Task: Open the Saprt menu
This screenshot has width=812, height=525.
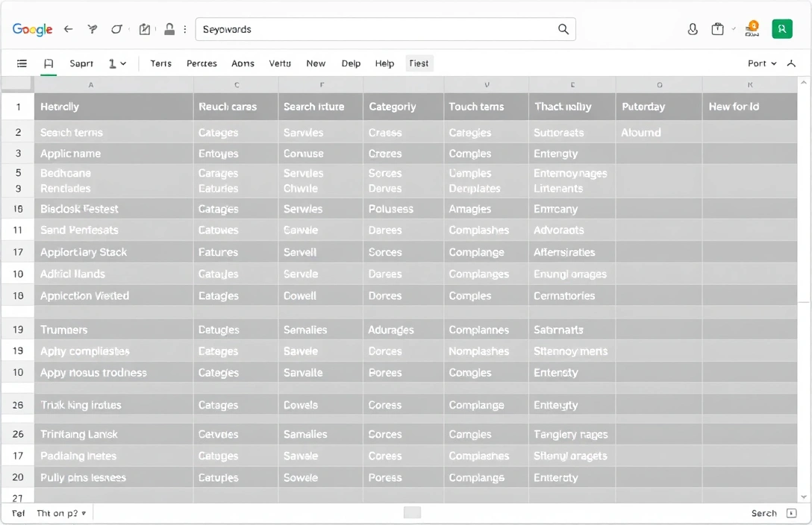Action: tap(81, 63)
